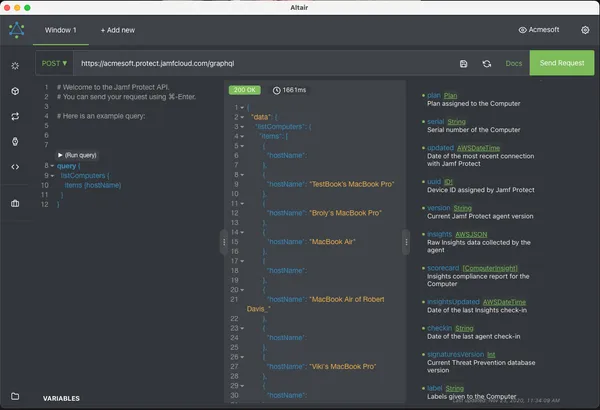Click the "MacBook Air" hostName value
This screenshot has height=410, width=600.
[332, 242]
